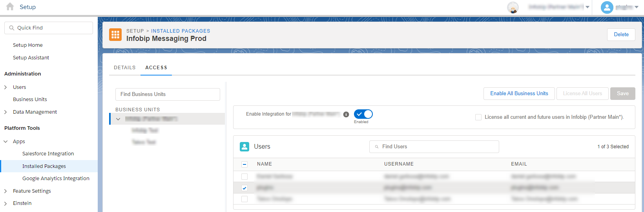Viewport: 644px width, 212px height.
Task: Check License all current and future users
Action: click(x=478, y=117)
